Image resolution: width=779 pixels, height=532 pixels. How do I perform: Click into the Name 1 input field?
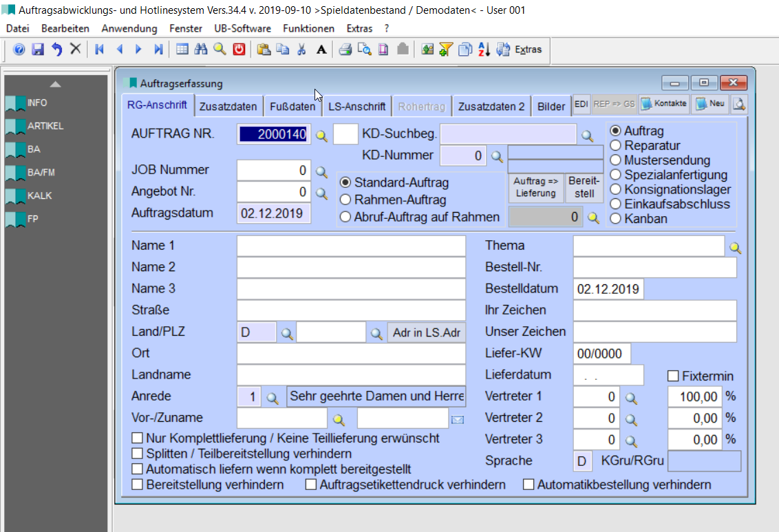click(x=351, y=246)
